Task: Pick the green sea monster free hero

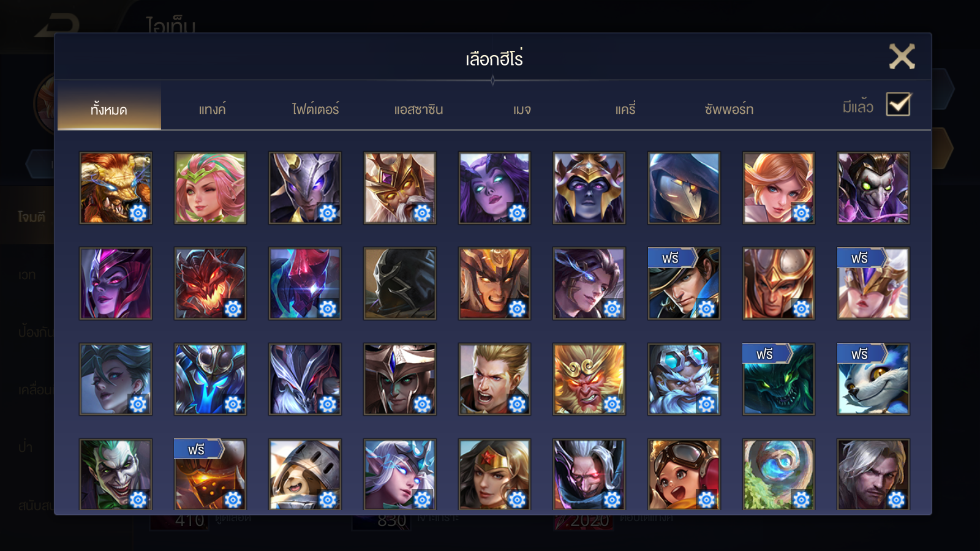Action: 778,379
